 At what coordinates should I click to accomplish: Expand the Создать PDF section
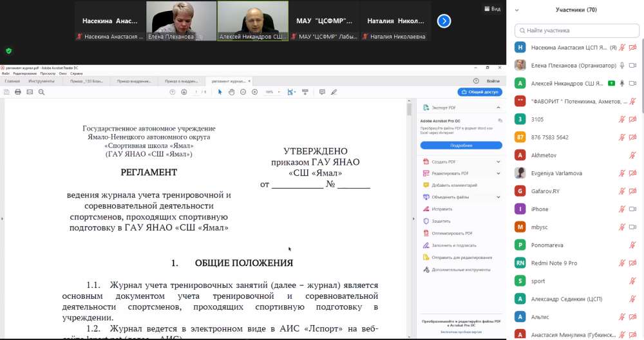pyautogui.click(x=498, y=162)
